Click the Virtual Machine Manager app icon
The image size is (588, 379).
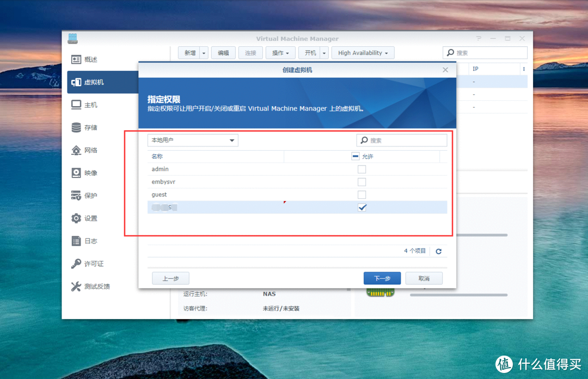pyautogui.click(x=73, y=38)
